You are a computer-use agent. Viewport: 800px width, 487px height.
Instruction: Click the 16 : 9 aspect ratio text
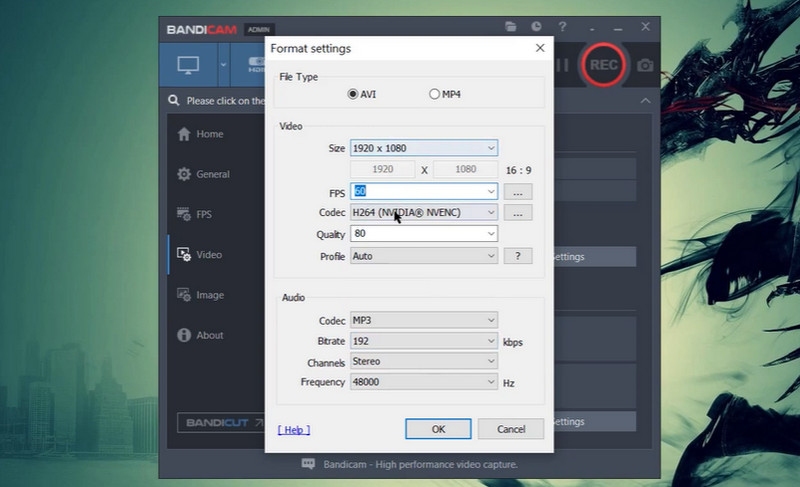[518, 170]
